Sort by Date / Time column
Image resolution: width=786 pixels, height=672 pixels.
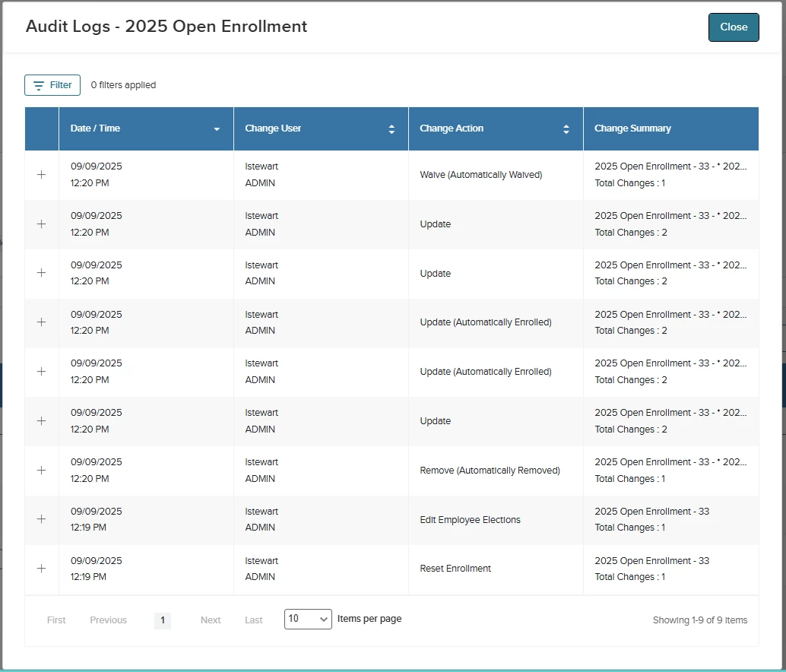coord(146,128)
